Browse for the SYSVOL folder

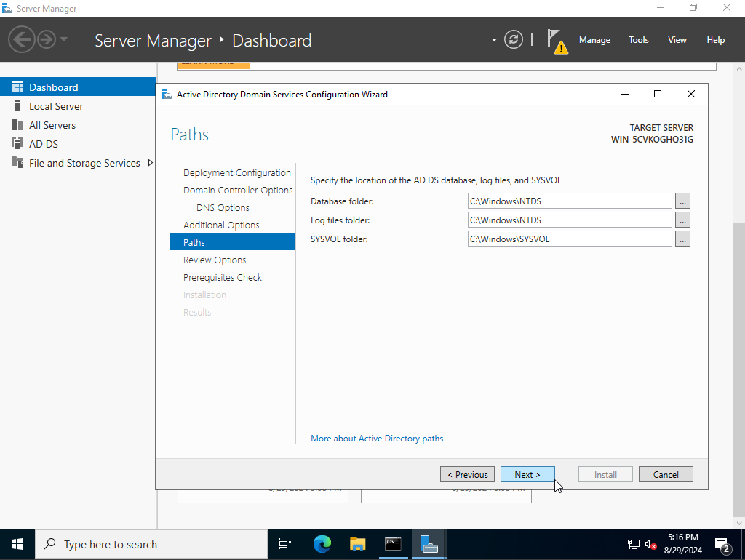coord(682,239)
